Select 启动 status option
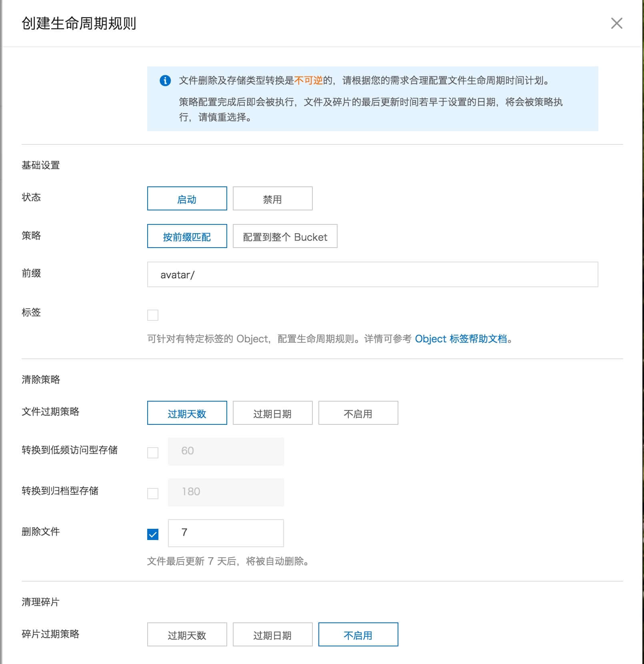 pyautogui.click(x=187, y=198)
